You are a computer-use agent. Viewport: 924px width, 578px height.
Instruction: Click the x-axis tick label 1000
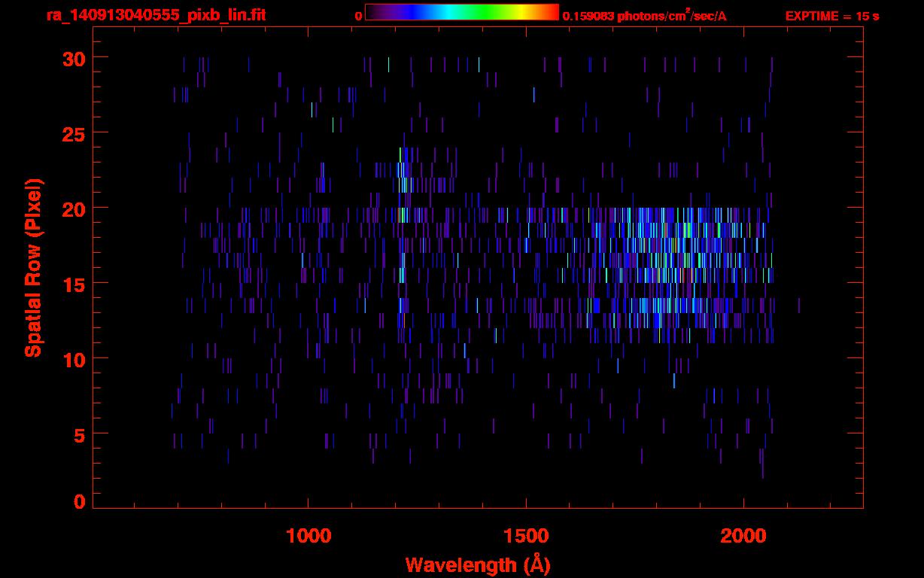pyautogui.click(x=309, y=536)
